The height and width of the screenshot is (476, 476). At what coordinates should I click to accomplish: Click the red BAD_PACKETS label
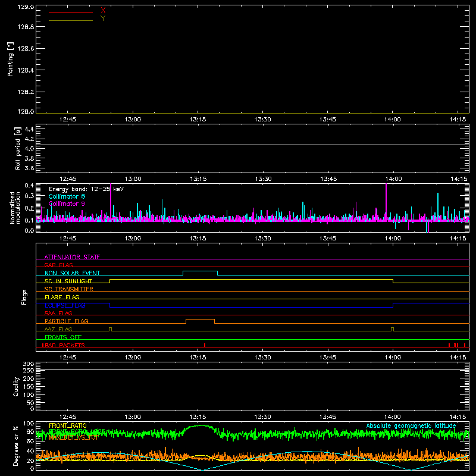click(64, 345)
